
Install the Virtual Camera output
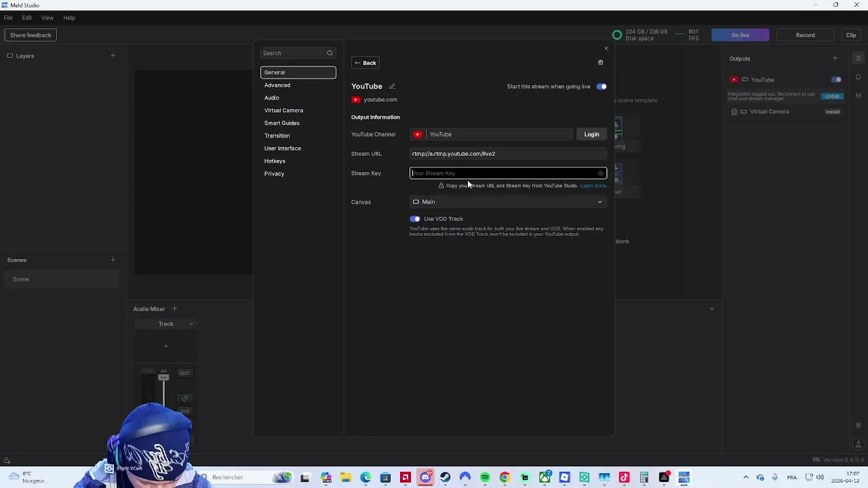click(x=832, y=112)
